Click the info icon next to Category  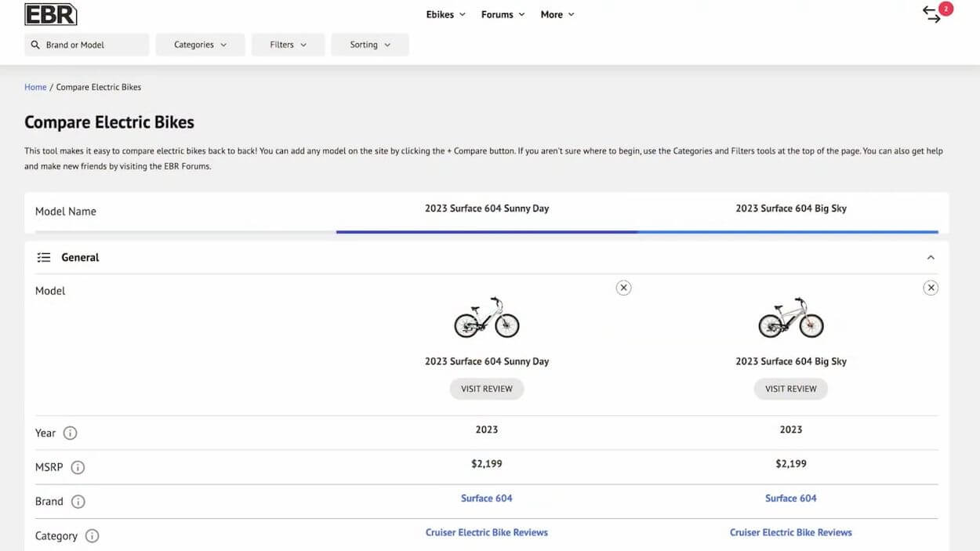(92, 536)
